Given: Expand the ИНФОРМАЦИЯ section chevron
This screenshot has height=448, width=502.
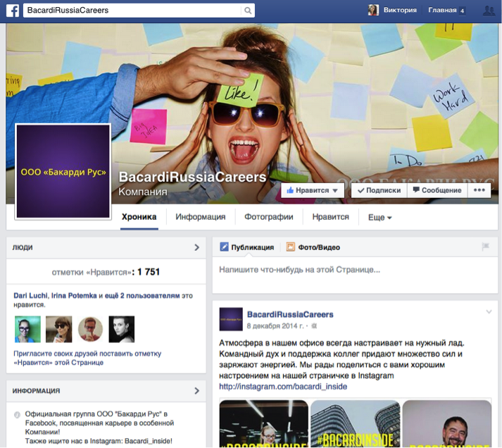Looking at the screenshot, I should [x=196, y=391].
